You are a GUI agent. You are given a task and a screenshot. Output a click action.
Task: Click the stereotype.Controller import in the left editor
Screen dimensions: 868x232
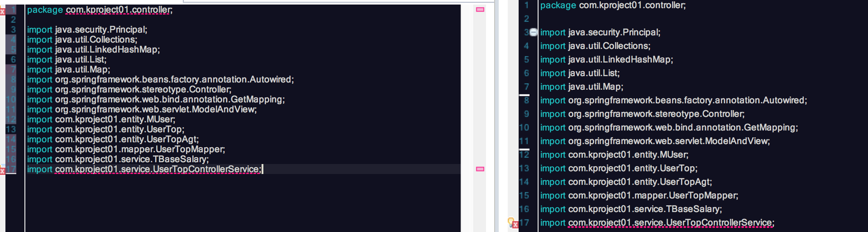click(x=129, y=89)
